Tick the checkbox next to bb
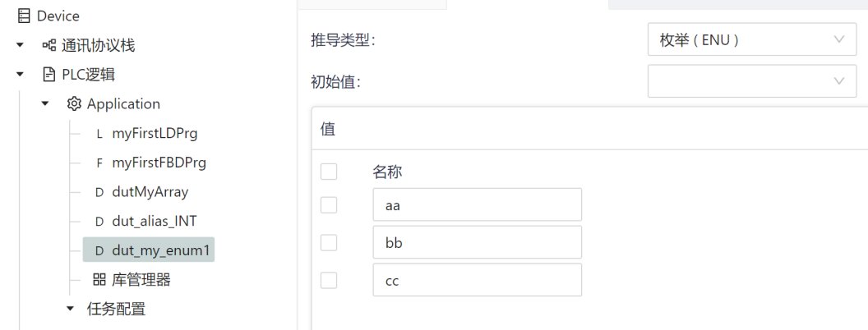This screenshot has height=330, width=868. 329,242
